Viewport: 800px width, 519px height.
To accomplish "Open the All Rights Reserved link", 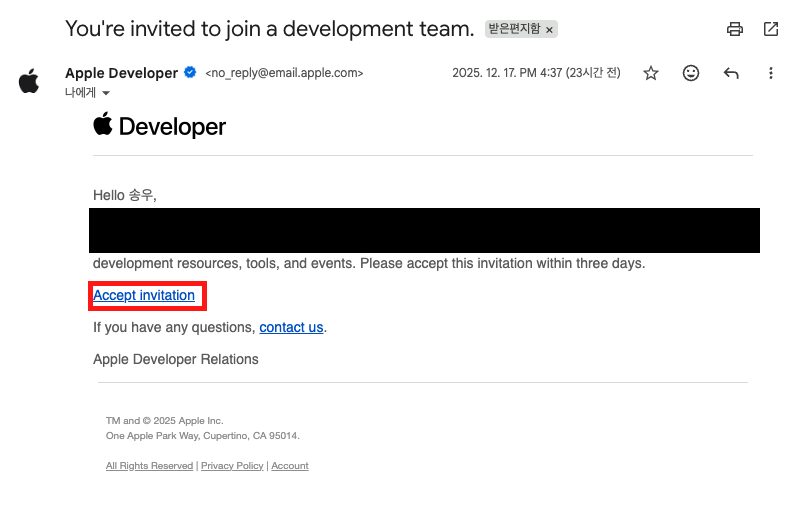I will pyautogui.click(x=149, y=465).
